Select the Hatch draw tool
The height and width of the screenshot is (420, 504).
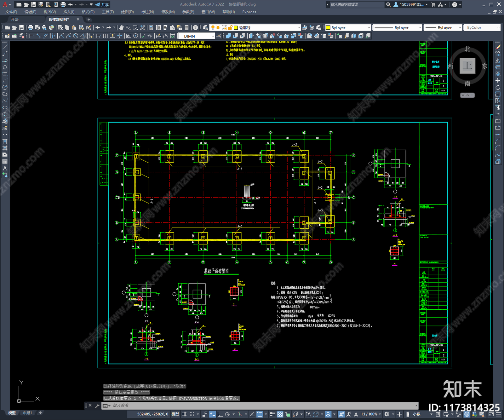coord(5,141)
